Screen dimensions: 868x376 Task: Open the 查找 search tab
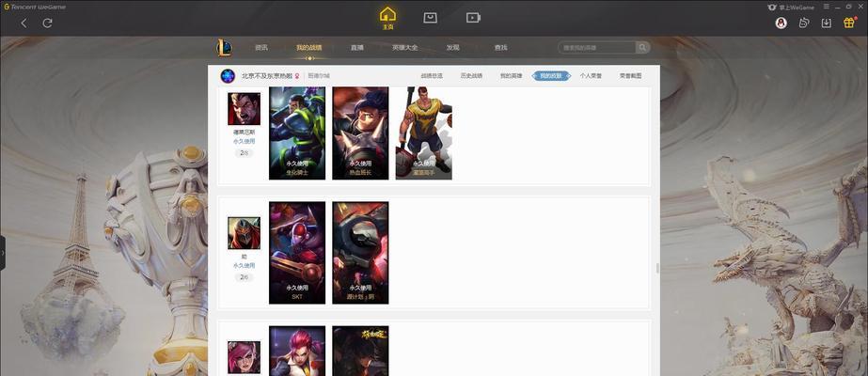[x=500, y=48]
